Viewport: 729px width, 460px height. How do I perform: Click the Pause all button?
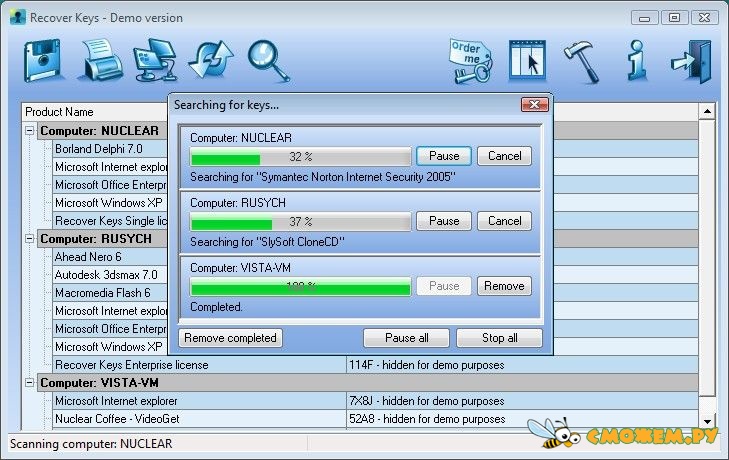pos(406,338)
